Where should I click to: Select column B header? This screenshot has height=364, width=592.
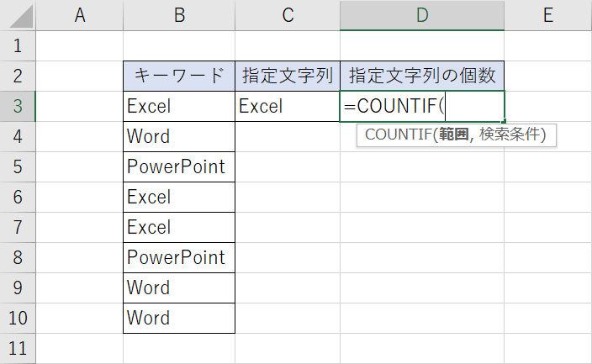[179, 15]
